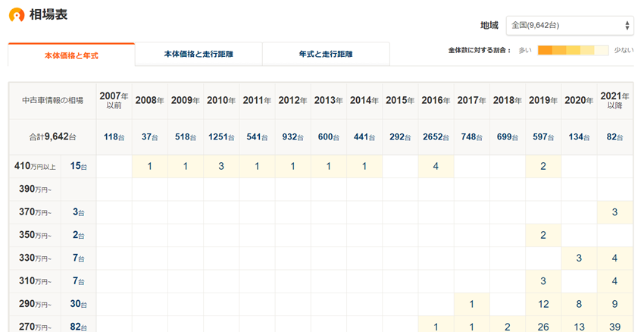Click the 4 cell for 2016年, 410万円以上
Viewport: 644px width, 332px height.
tap(436, 166)
